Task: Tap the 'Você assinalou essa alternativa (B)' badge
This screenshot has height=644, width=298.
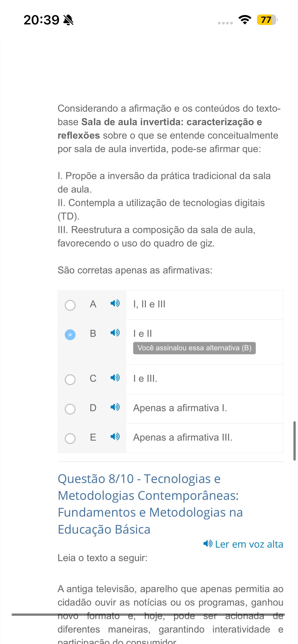Action: [x=194, y=348]
